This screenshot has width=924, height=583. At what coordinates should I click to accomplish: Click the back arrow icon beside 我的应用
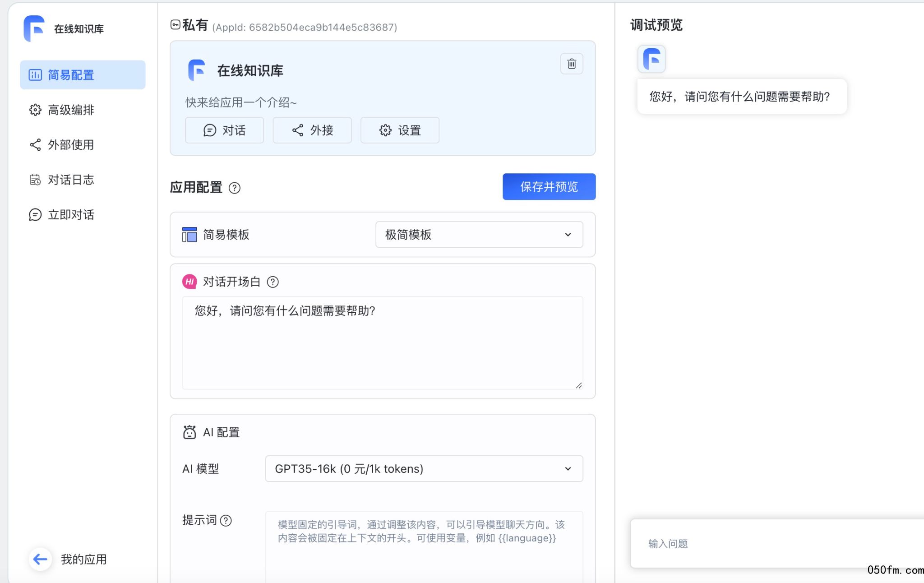point(40,560)
